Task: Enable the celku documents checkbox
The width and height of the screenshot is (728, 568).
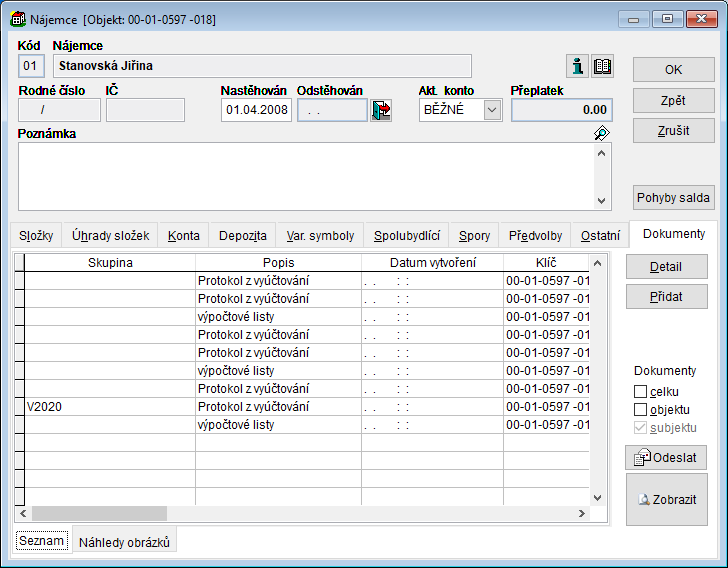Action: (x=641, y=392)
